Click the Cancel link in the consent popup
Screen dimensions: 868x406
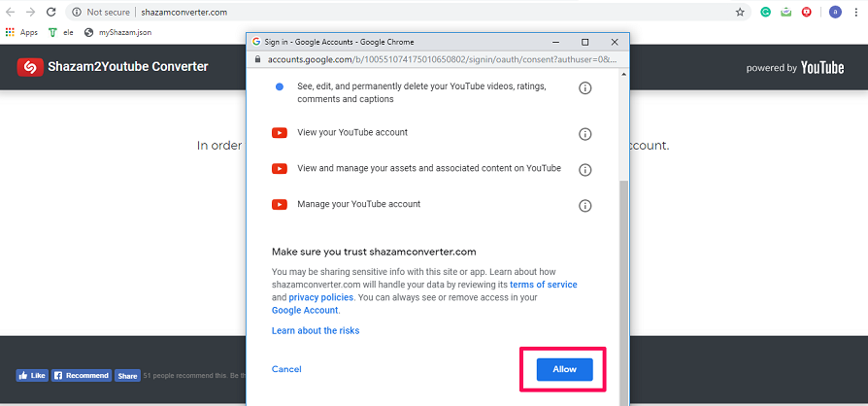click(x=286, y=369)
